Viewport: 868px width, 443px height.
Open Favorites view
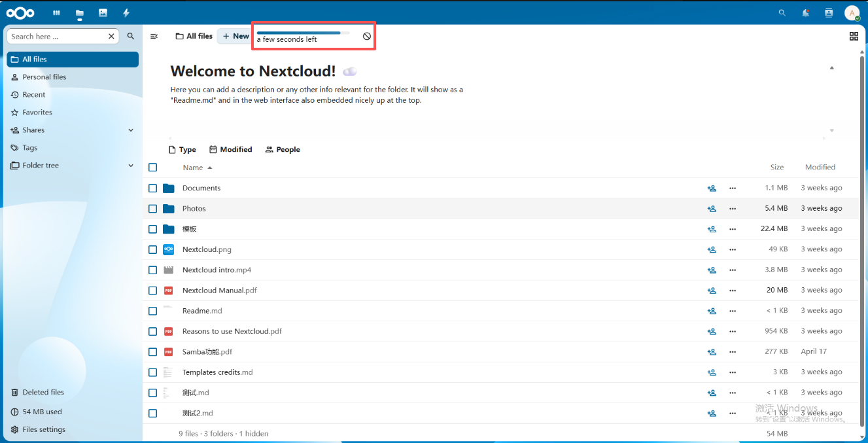tap(73, 113)
